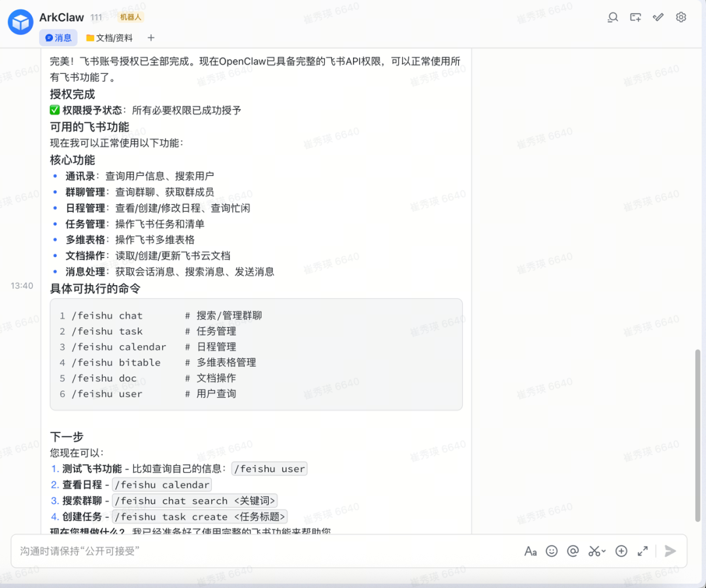Screen dimensions: 706x588
Task: Open search in chat icon
Action: 613,18
